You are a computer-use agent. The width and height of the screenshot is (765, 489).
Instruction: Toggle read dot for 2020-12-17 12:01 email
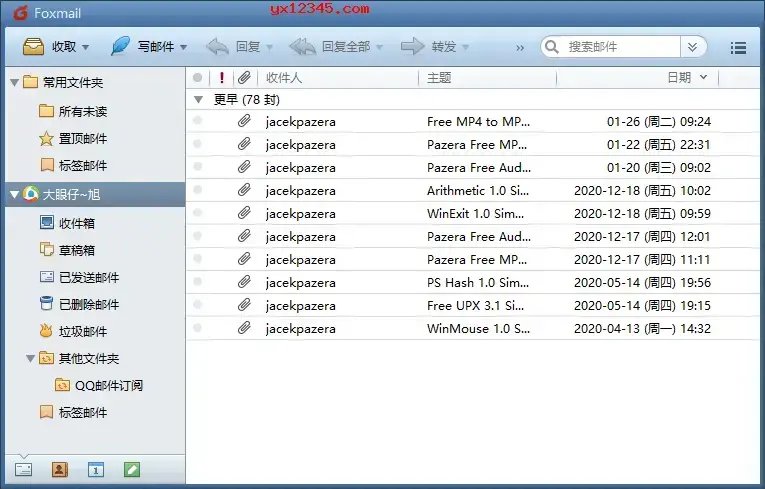(x=197, y=236)
